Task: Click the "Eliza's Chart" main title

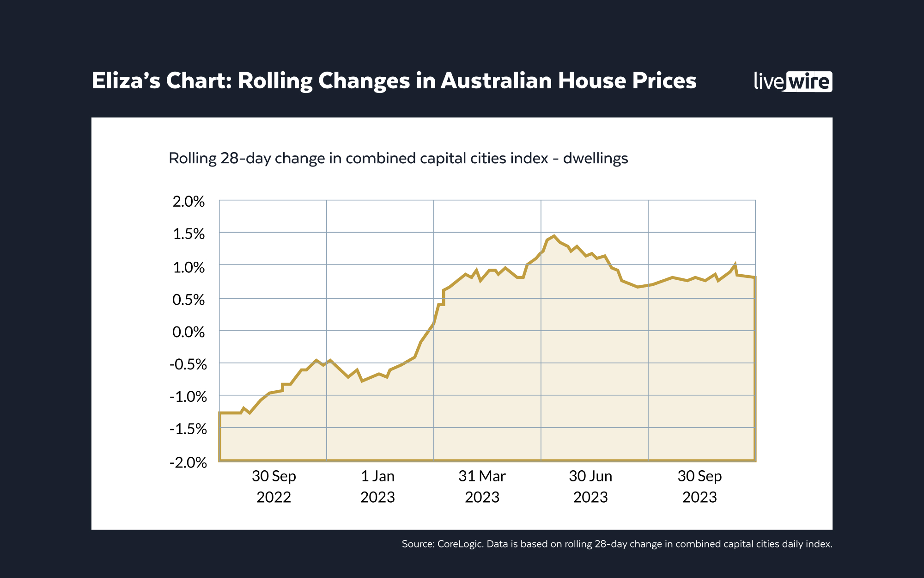Action: tap(394, 81)
